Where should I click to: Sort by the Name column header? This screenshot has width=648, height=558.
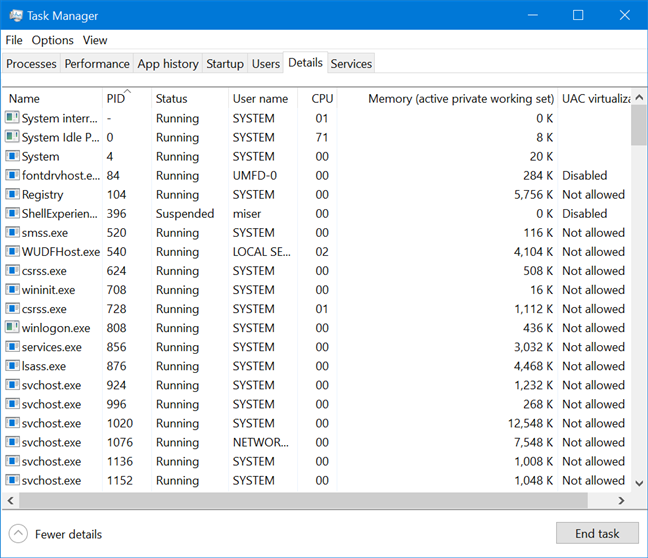pos(52,98)
